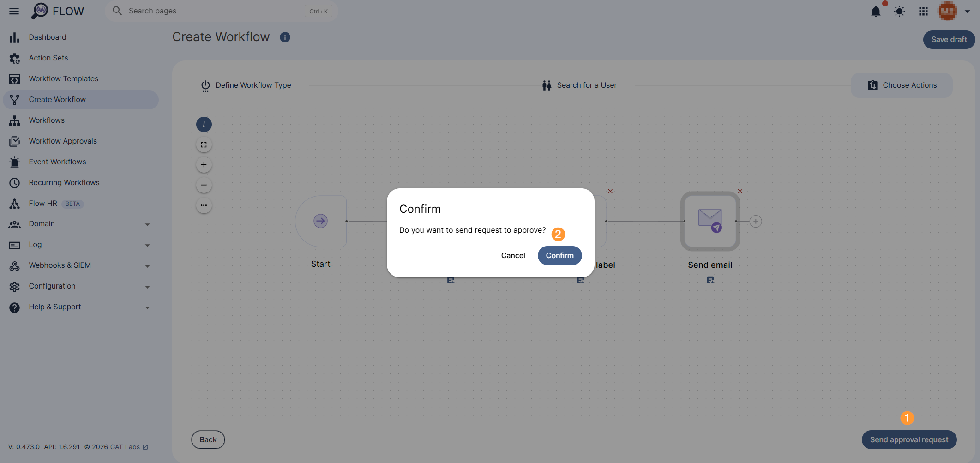Click the Webhooks & SIEM icon
Image resolution: width=980 pixels, height=463 pixels.
(x=15, y=266)
